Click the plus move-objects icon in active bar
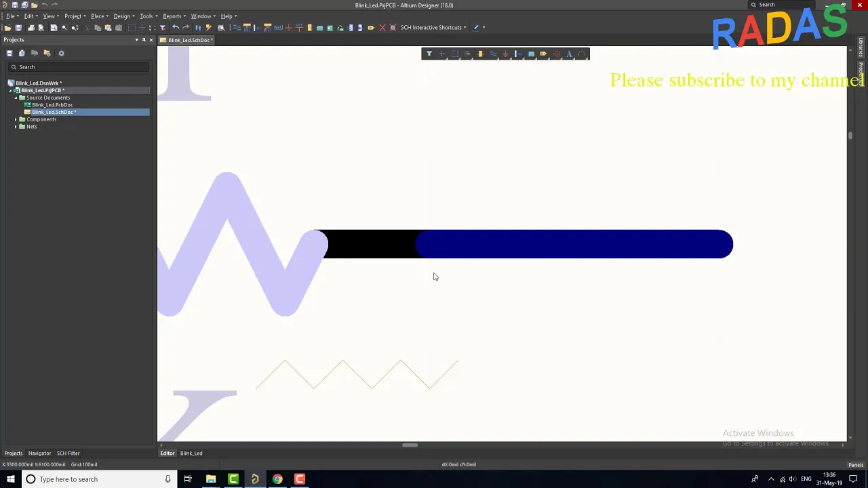 [441, 54]
